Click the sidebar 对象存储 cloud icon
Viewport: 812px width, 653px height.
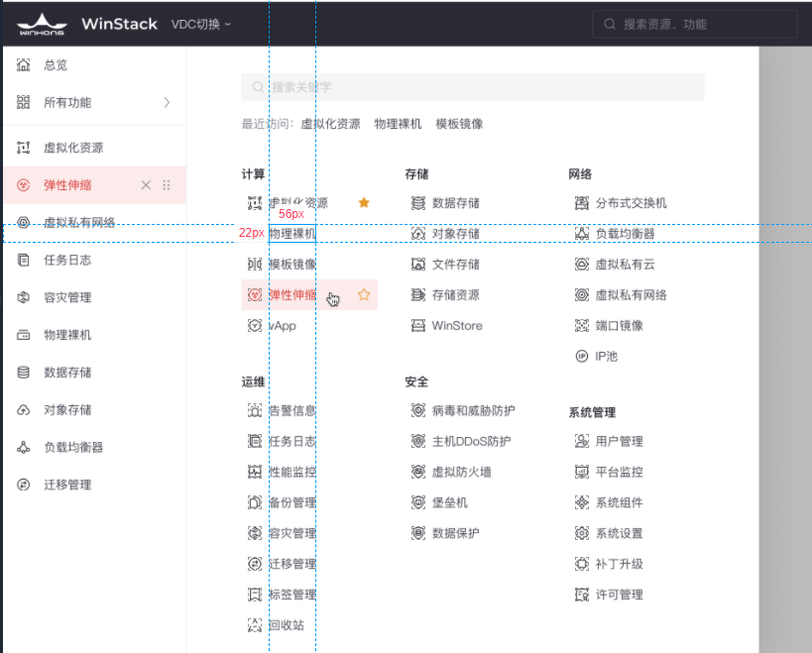(24, 410)
